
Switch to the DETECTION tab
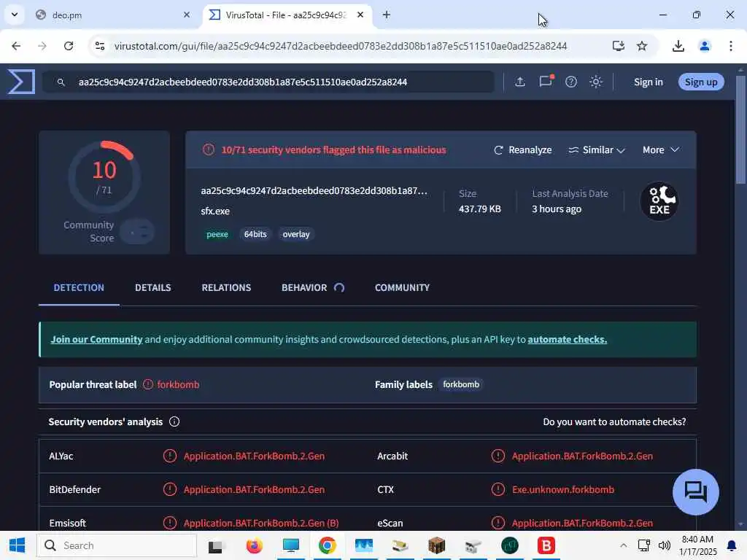79,287
